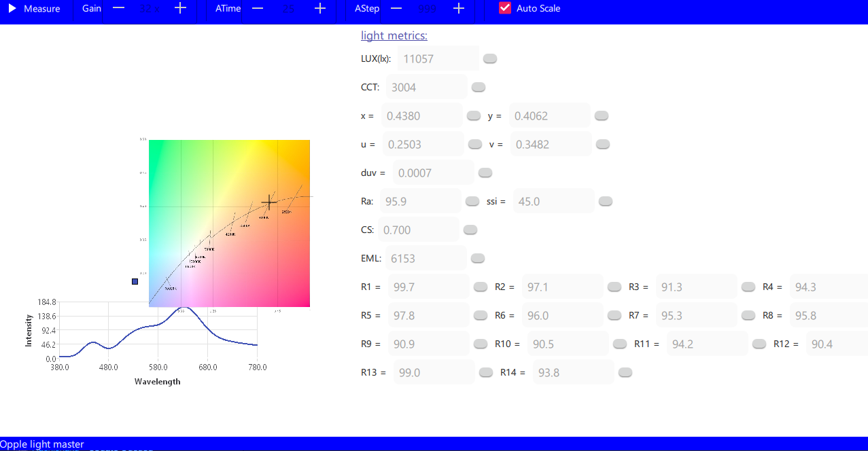Decrease Gain with minus button
The width and height of the screenshot is (868, 451).
point(118,8)
